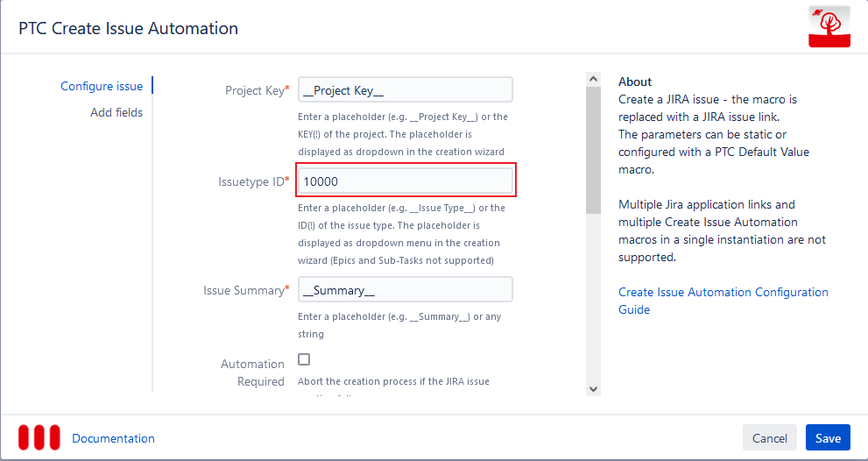
Task: Click the PTC Create Issue Automation title
Action: coord(129,28)
